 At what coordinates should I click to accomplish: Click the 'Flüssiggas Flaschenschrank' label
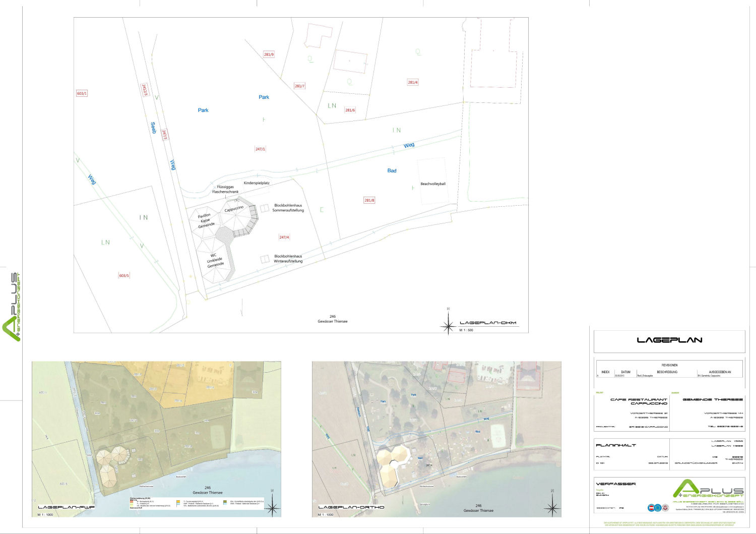coord(225,190)
